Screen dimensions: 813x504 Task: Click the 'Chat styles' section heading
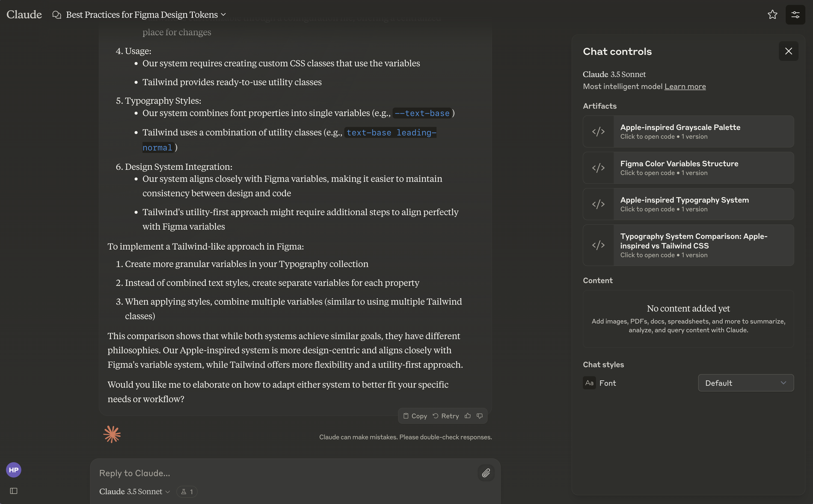pos(603,365)
